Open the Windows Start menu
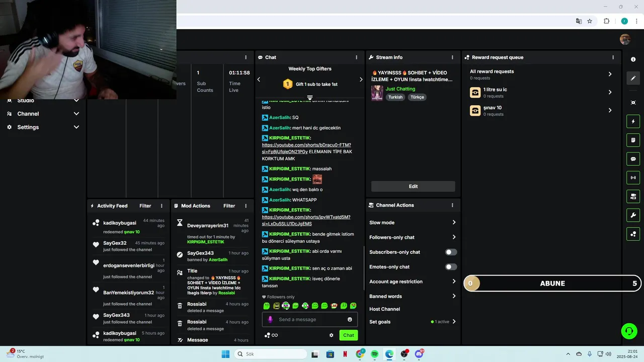 [x=225, y=354]
